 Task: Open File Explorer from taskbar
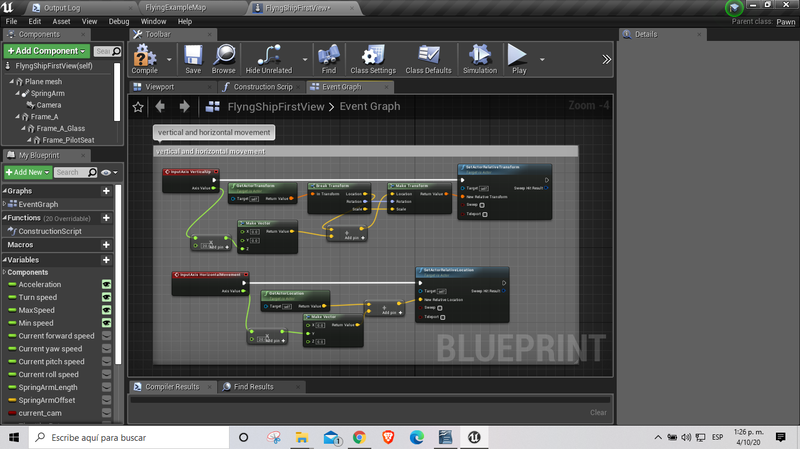tap(302, 437)
